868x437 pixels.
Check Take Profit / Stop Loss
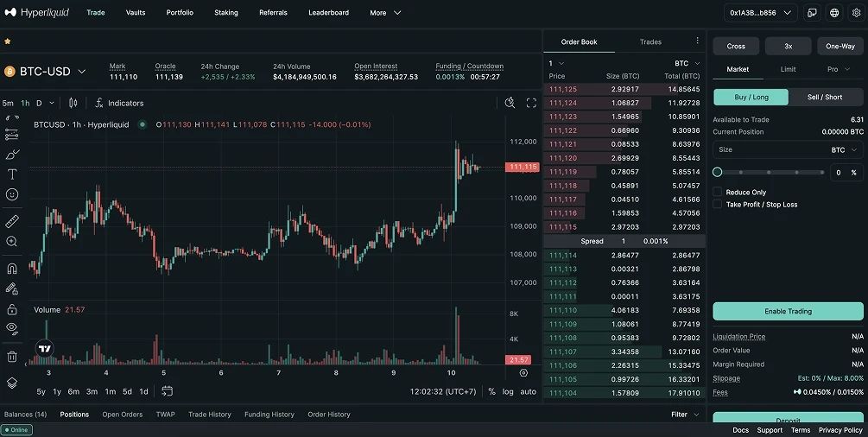point(718,205)
